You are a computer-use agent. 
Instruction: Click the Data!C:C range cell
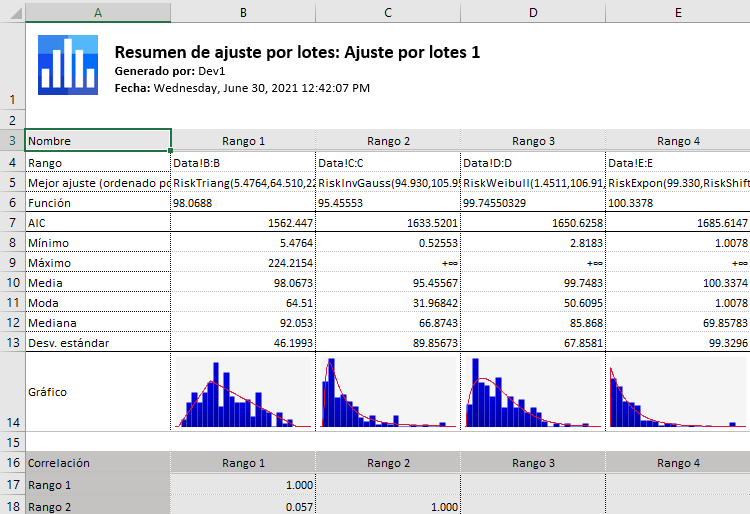pyautogui.click(x=388, y=162)
